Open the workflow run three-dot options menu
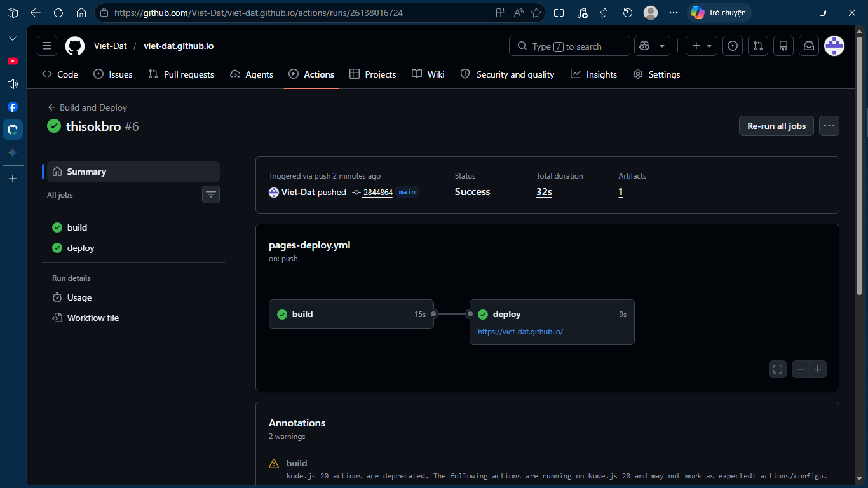Screen dimensions: 868x488 point(829,126)
